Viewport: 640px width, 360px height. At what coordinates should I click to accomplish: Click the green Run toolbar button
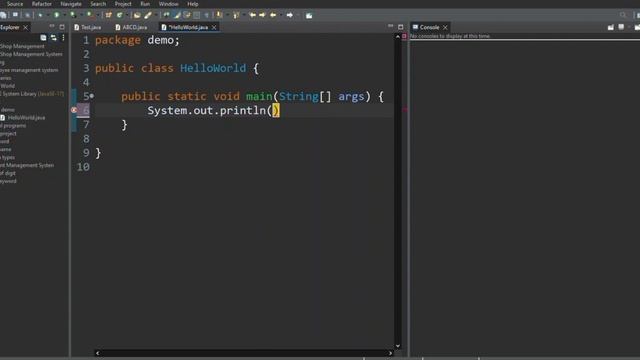tap(57, 15)
